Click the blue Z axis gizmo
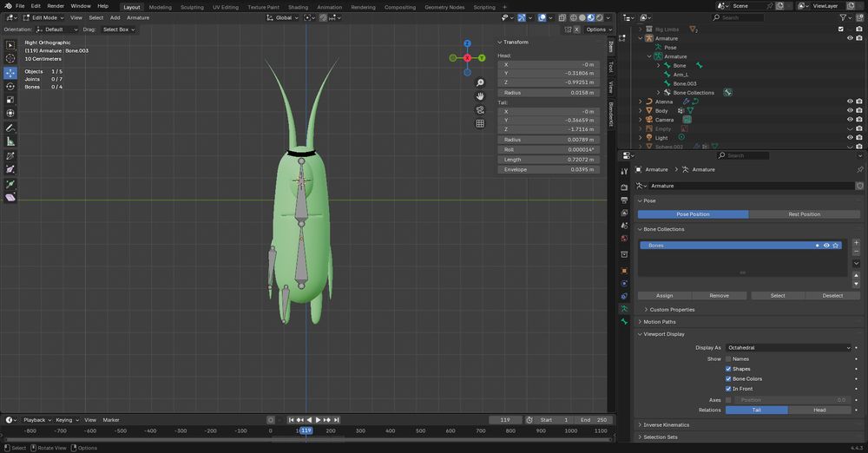Image resolution: width=868 pixels, height=453 pixels. coord(467,43)
